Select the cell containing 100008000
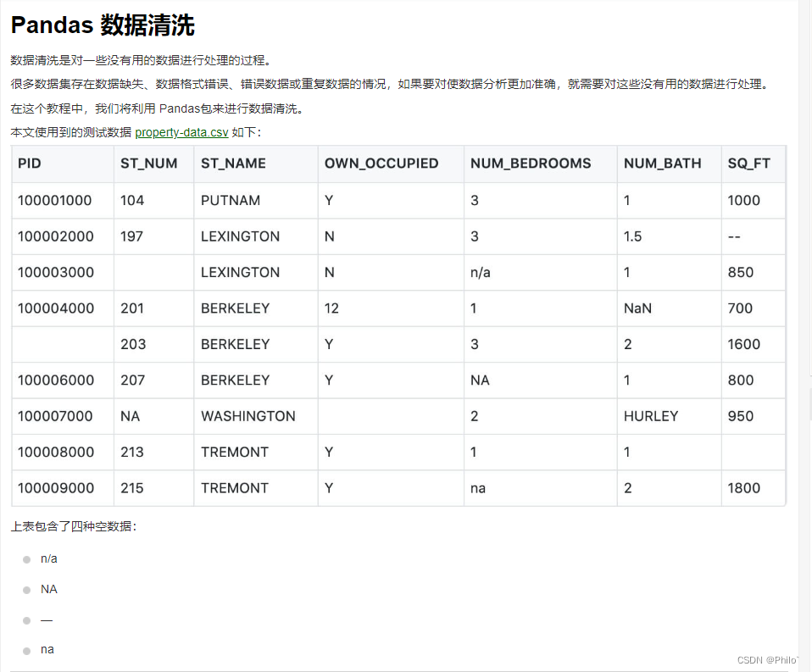 pyautogui.click(x=63, y=453)
